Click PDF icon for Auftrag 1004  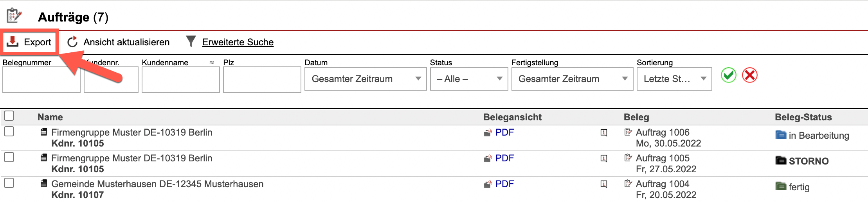(x=488, y=184)
